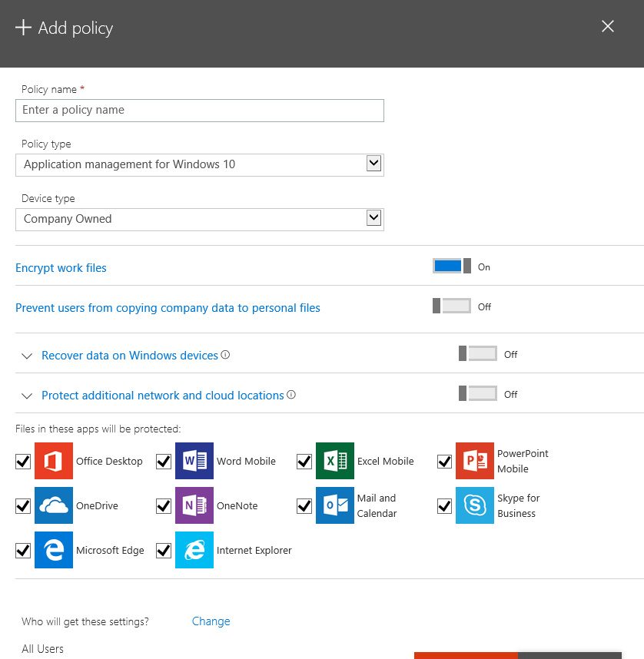Close the Add policy panel

608,26
